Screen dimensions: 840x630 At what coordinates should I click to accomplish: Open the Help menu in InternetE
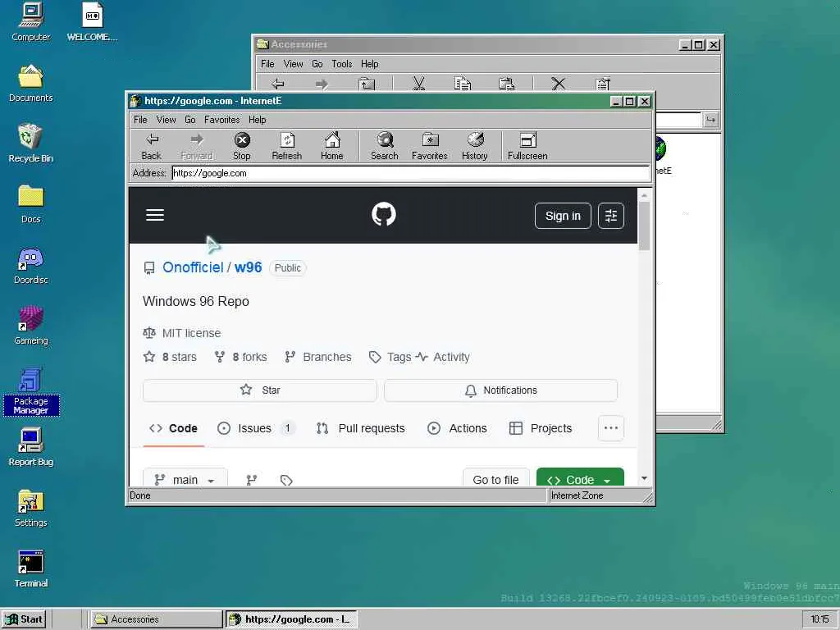click(257, 120)
